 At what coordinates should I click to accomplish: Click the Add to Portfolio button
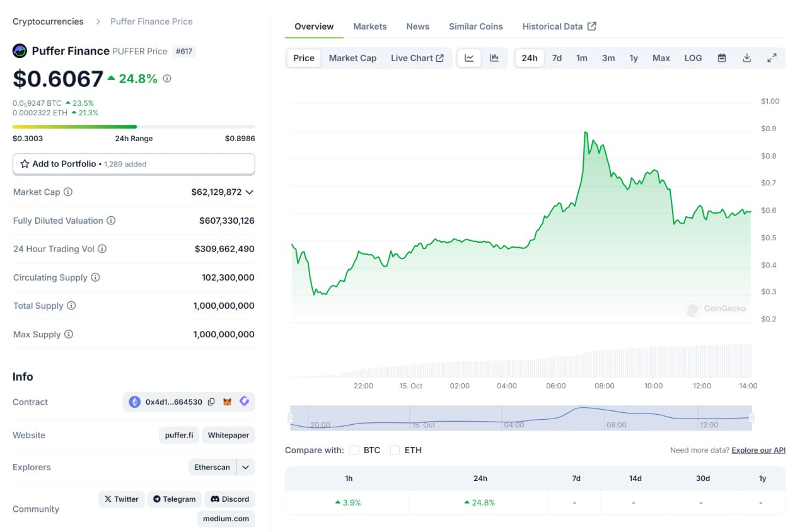pos(134,164)
